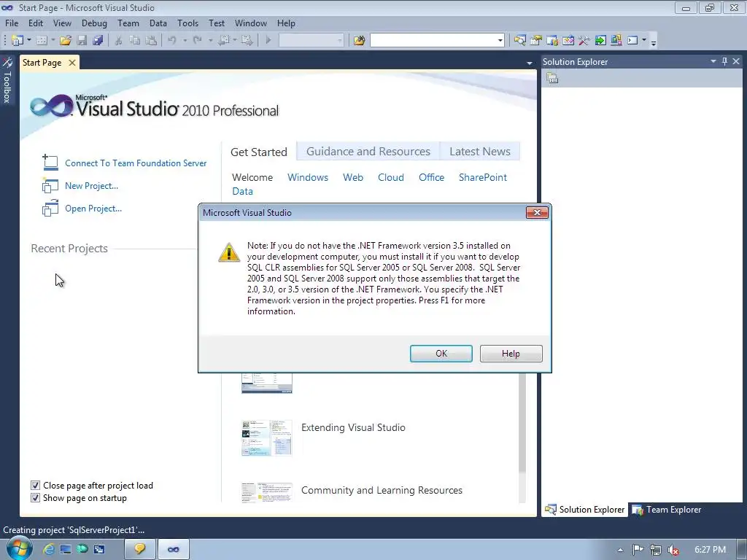Expand the Navigate Backward dropdown arrow
Viewport: 747px width, 560px height.
(x=235, y=41)
